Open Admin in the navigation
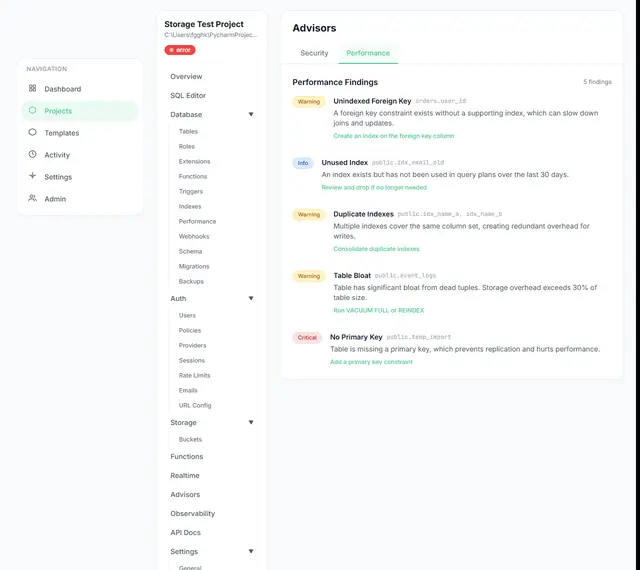Image resolution: width=640 pixels, height=570 pixels. click(80, 199)
